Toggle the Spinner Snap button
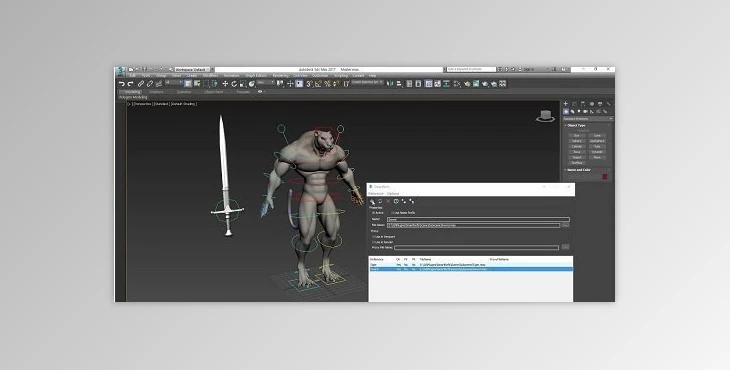This screenshot has height=370, width=730. tap(336, 84)
